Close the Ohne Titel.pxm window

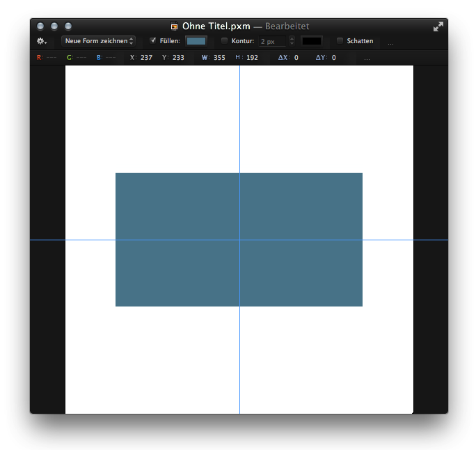click(x=40, y=26)
